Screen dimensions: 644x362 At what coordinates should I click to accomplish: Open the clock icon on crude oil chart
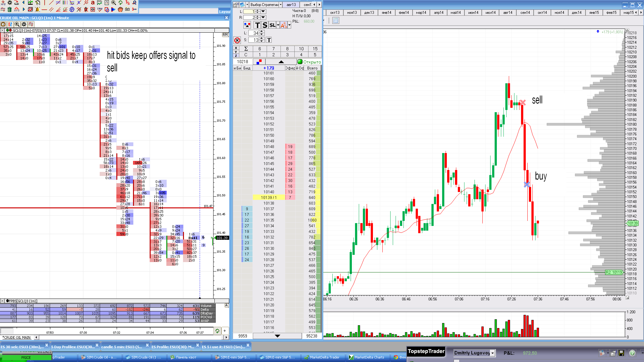[3, 24]
